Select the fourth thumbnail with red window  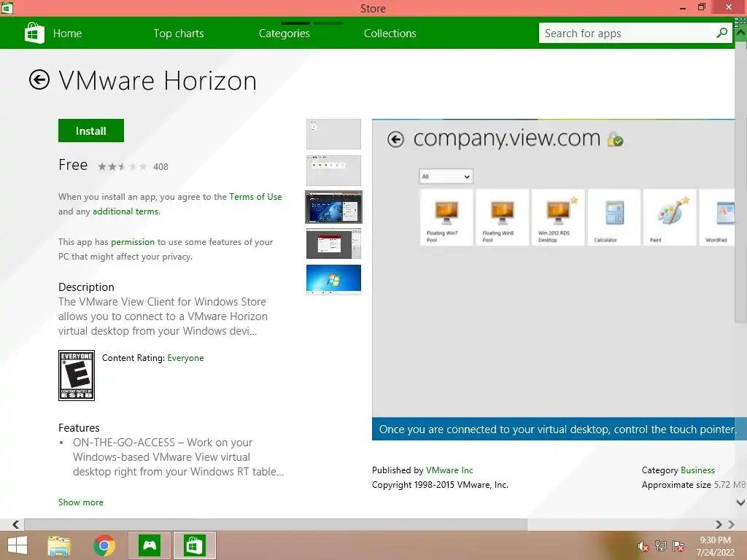(333, 244)
